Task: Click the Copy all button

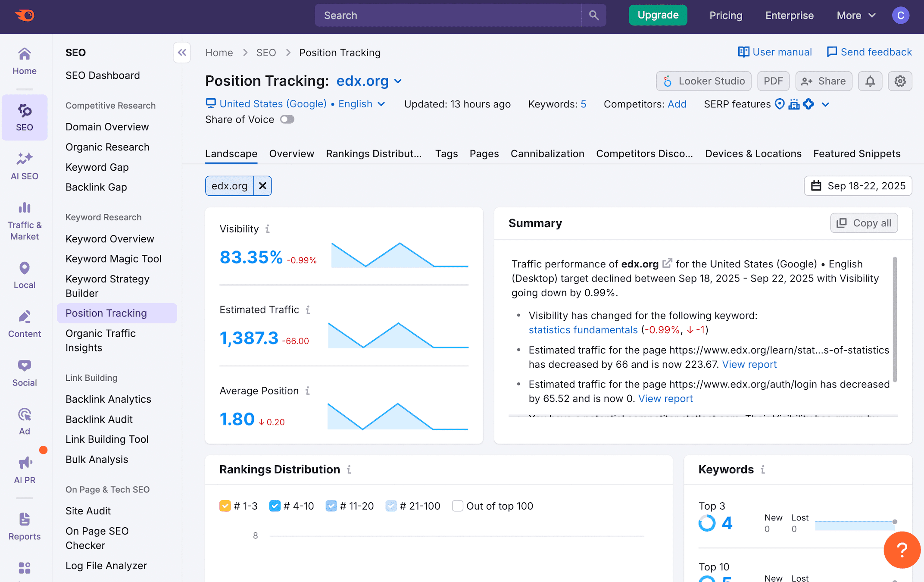Action: [864, 223]
